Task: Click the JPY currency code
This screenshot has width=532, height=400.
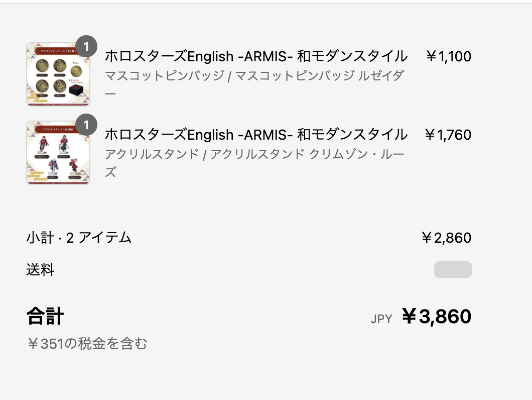Action: point(381,319)
